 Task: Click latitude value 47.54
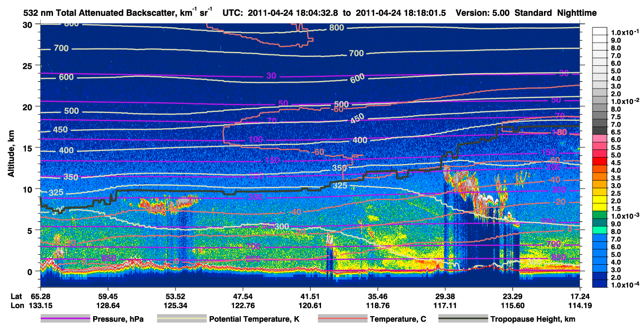(243, 296)
